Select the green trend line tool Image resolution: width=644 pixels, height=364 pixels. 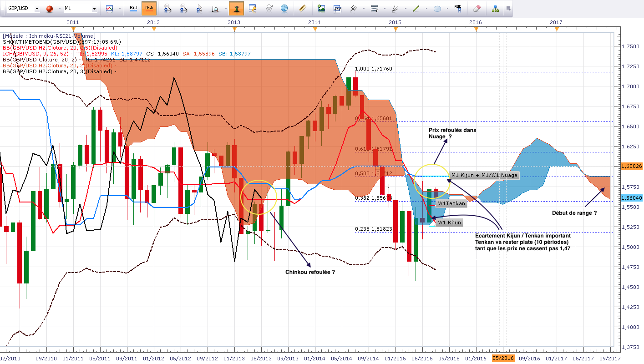pyautogui.click(x=416, y=8)
